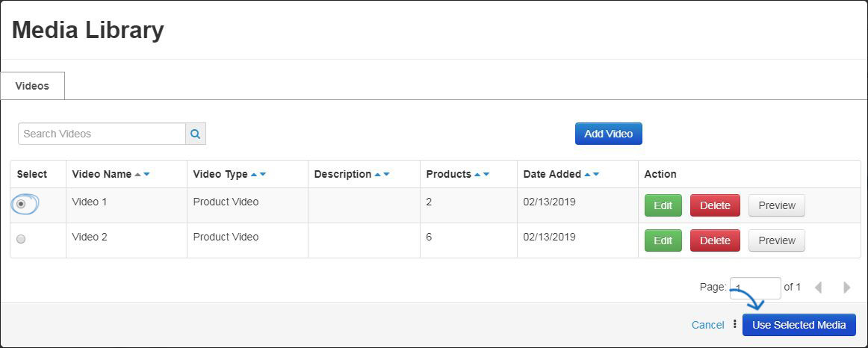Go to previous page arrow
This screenshot has height=348, width=868.
(x=818, y=288)
